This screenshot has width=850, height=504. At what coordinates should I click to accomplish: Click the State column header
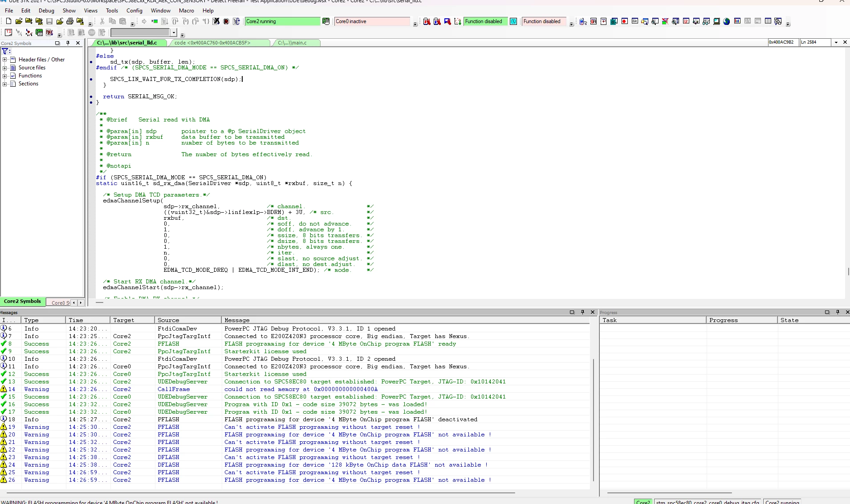813,320
